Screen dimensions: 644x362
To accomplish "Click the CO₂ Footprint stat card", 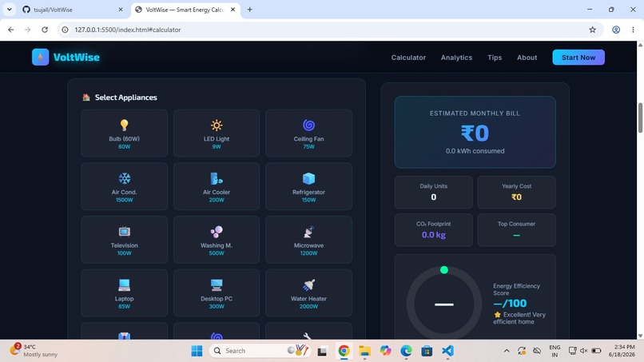I will pyautogui.click(x=433, y=229).
